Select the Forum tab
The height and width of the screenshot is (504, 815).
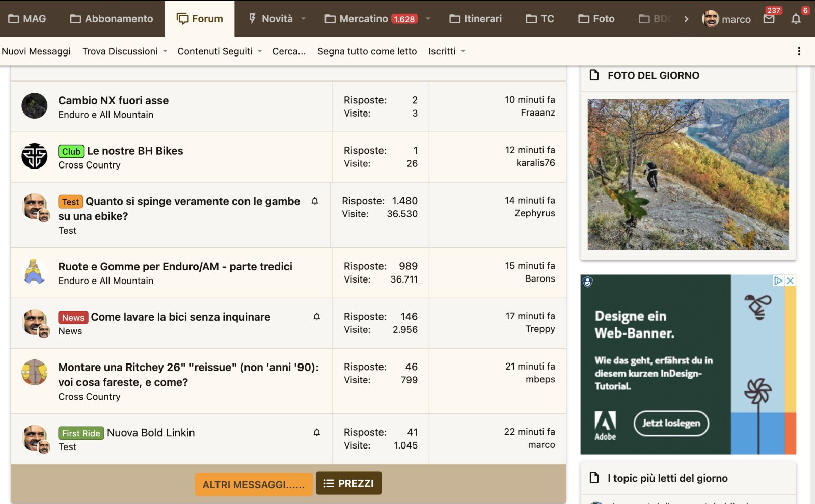200,19
